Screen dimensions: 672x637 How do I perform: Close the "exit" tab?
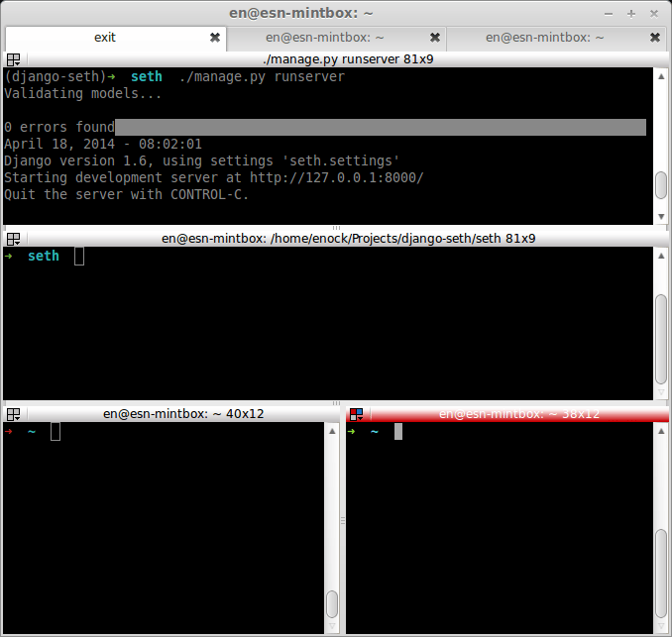click(x=215, y=38)
